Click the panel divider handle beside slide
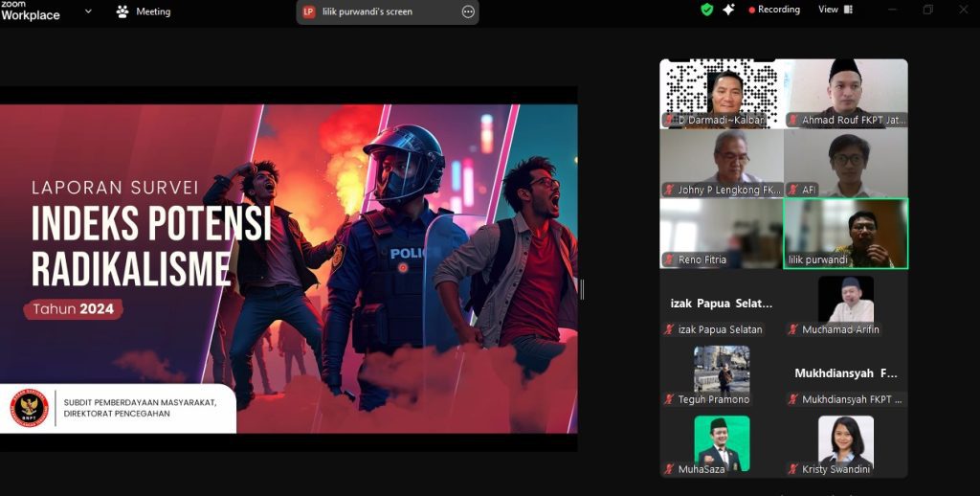 pos(583,289)
